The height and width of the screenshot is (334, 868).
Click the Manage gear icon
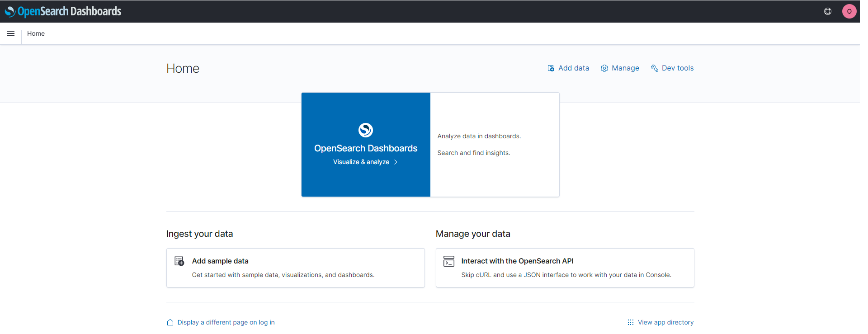pyautogui.click(x=604, y=68)
